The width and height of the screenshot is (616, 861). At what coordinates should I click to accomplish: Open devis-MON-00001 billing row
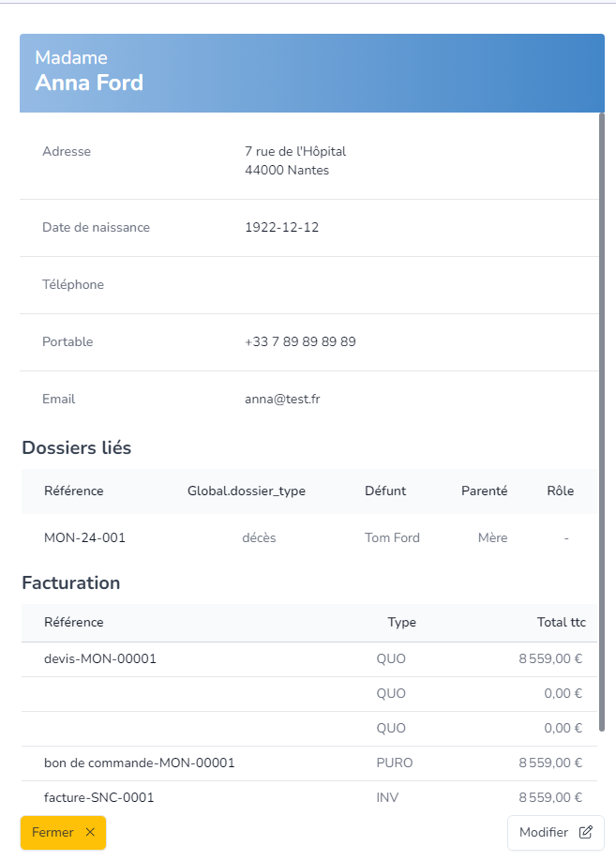100,659
